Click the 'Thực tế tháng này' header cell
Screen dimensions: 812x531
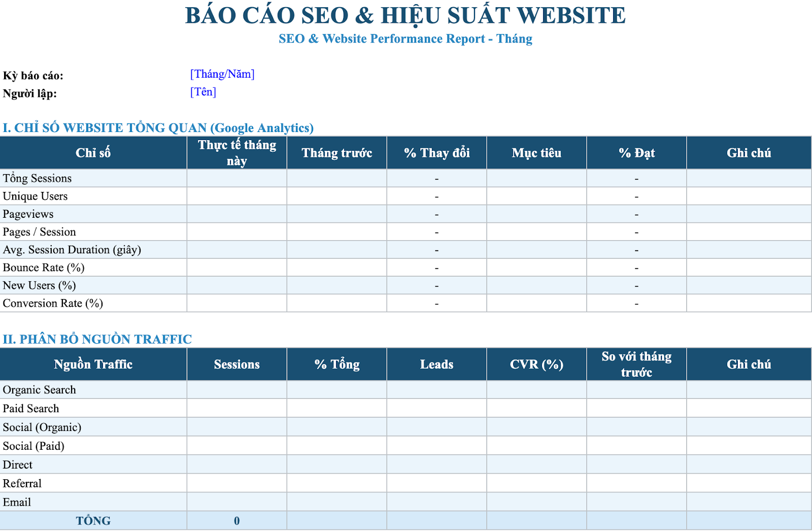237,153
